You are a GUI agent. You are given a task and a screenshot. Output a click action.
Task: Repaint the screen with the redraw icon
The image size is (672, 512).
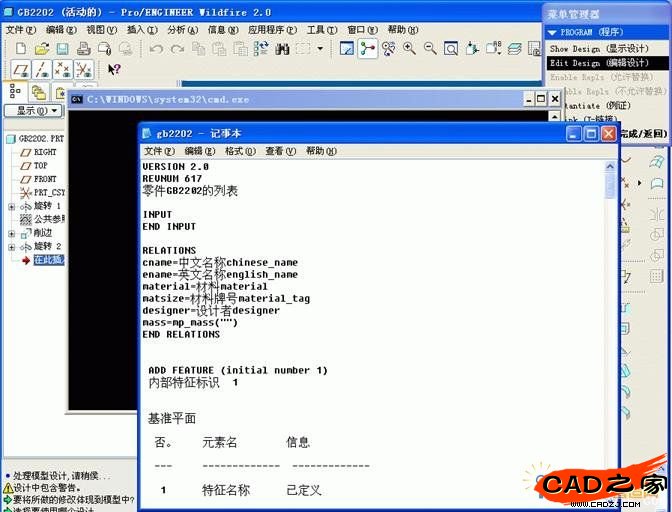346,48
